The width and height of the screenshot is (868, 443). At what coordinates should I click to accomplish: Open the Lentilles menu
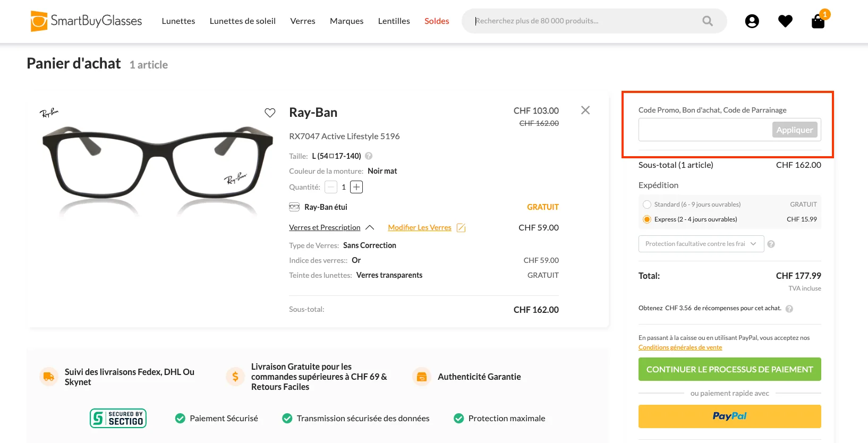(394, 21)
